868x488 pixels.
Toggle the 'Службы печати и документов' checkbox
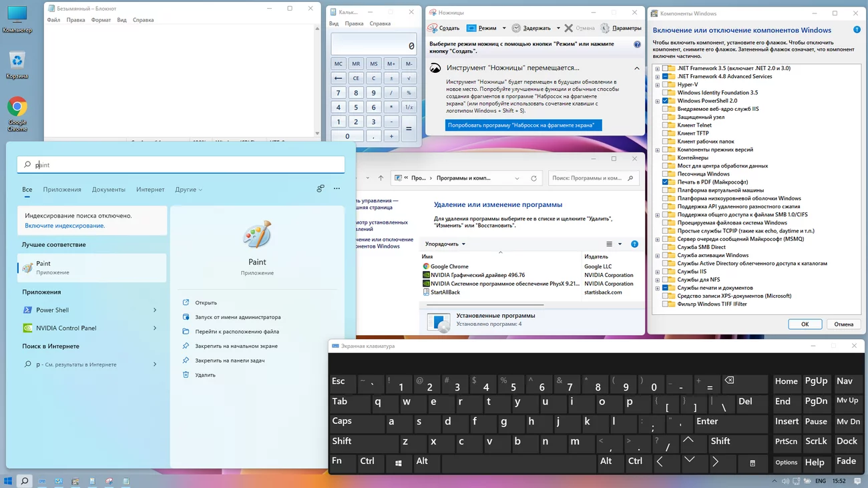coord(666,288)
